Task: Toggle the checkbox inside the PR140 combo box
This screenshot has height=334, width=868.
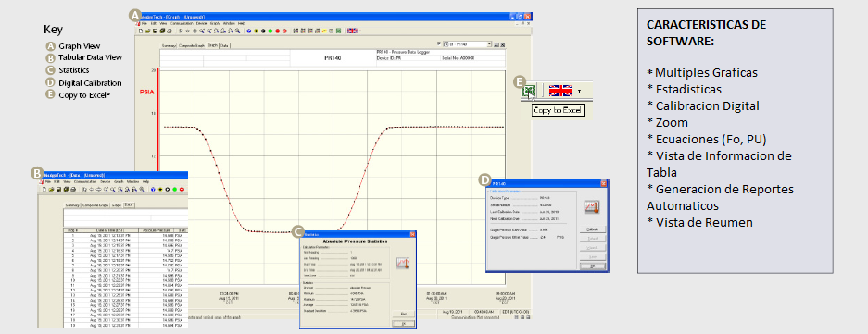Action: pos(447,44)
